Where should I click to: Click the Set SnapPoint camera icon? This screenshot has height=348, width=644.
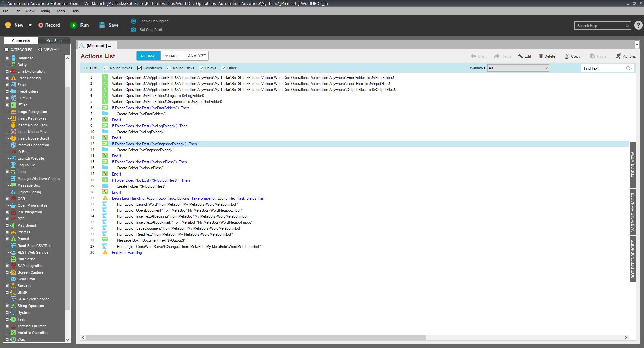pos(133,30)
